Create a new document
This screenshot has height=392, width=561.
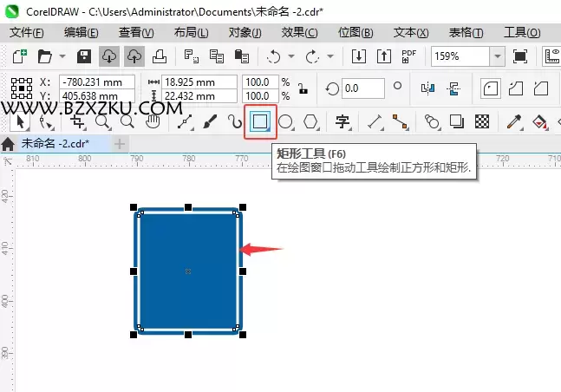pos(20,56)
